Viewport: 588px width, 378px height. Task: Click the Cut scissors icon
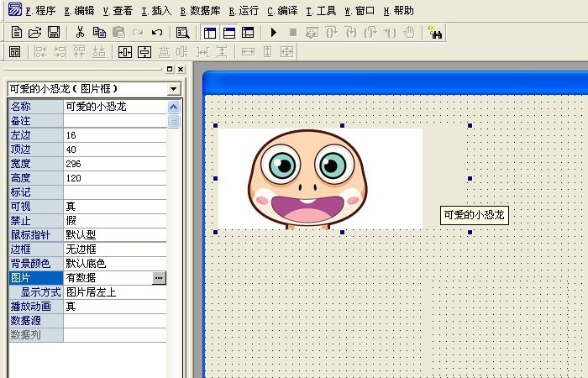(x=80, y=33)
